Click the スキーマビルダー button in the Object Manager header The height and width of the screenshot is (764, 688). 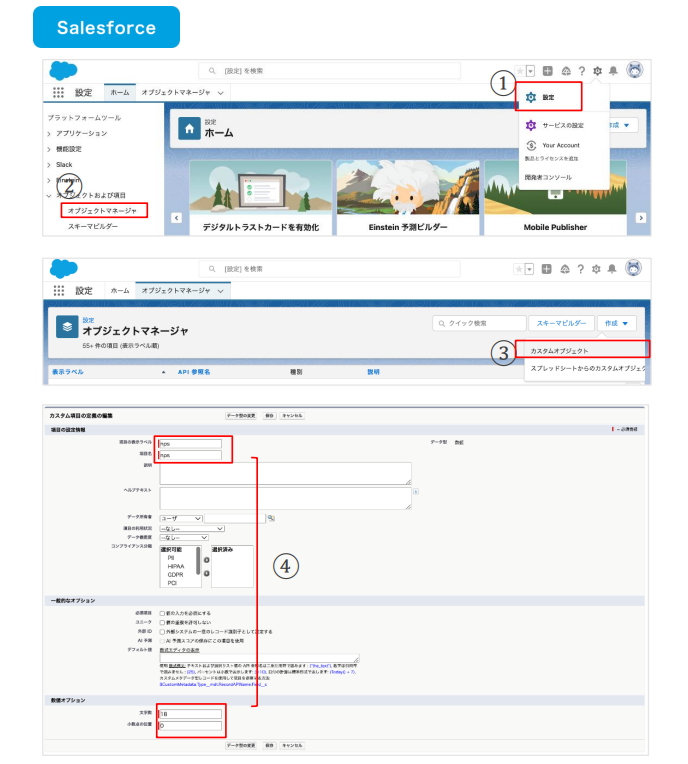point(561,323)
